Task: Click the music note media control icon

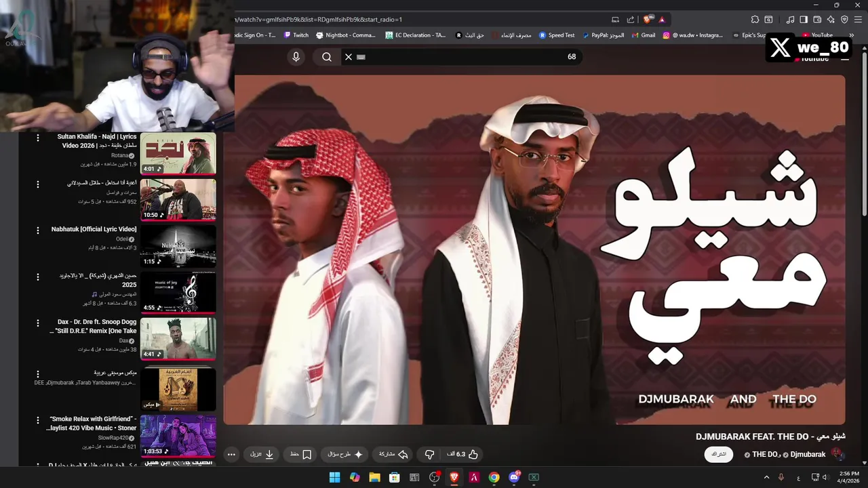Action: pyautogui.click(x=790, y=20)
